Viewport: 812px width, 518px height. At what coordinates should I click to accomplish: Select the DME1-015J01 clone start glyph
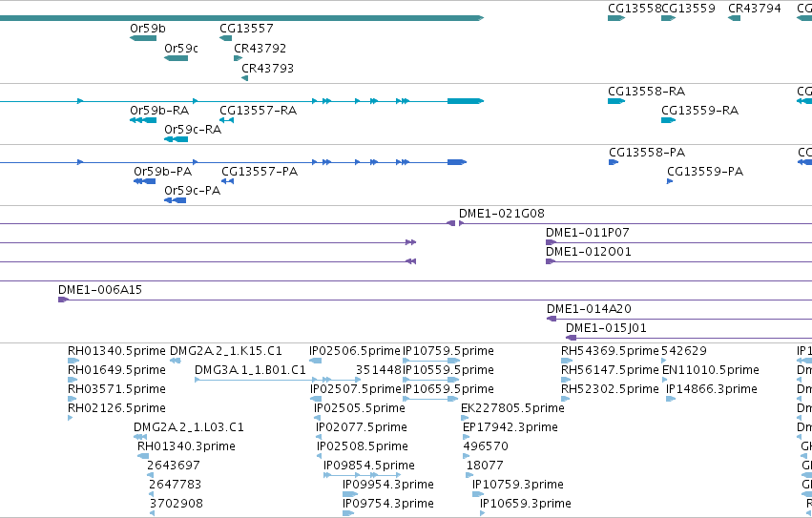(x=571, y=338)
